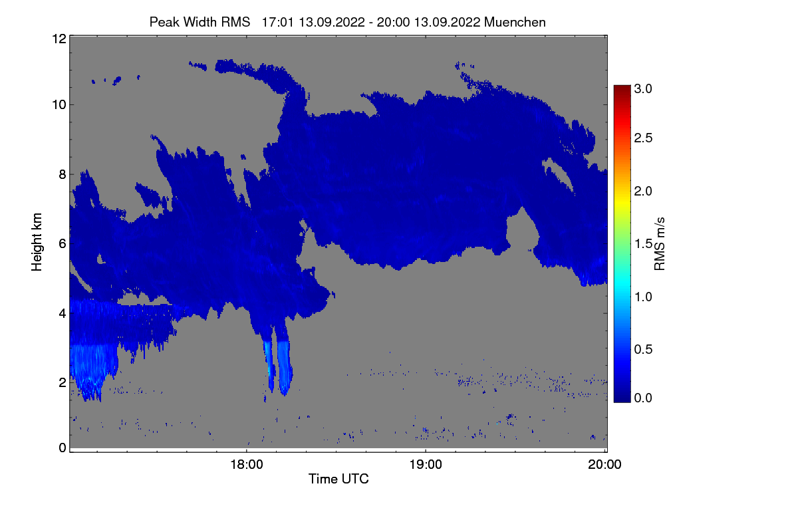Click colorbar value label 2.0

(644, 191)
